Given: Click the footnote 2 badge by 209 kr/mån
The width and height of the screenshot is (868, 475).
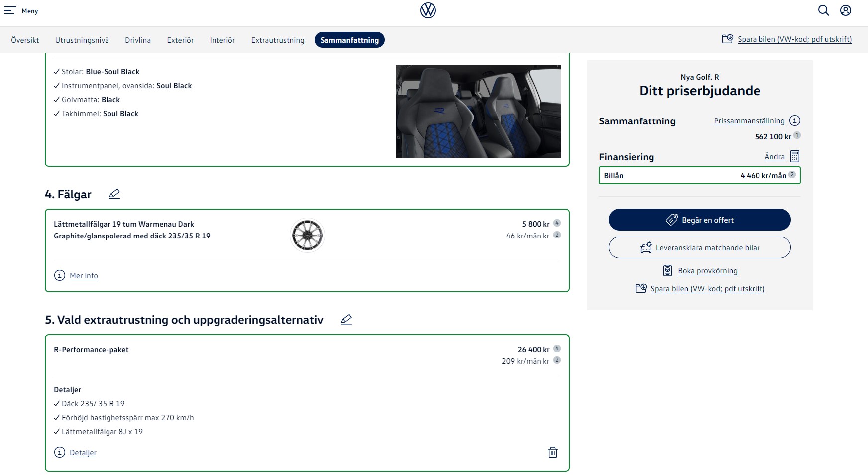Looking at the screenshot, I should pos(557,360).
